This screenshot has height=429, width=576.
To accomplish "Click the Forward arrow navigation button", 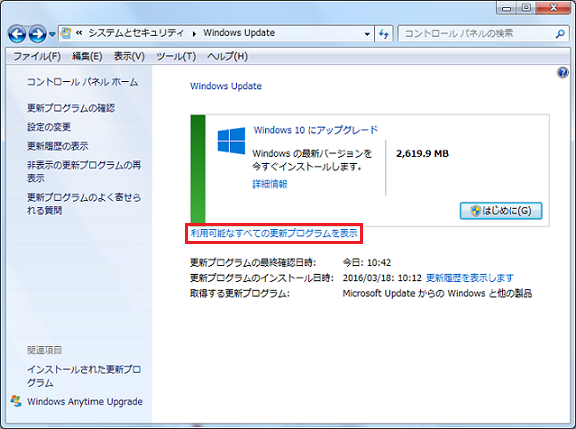I will point(37,34).
